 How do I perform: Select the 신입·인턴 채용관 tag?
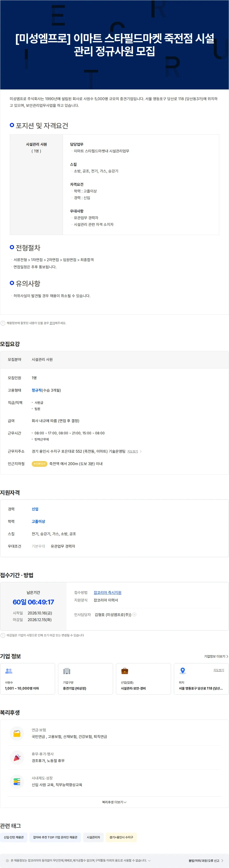coord(14,837)
